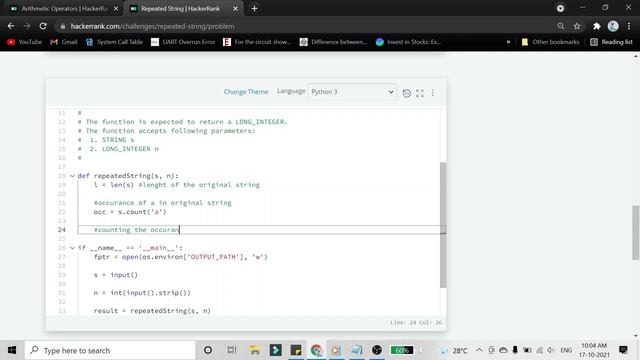This screenshot has height=360, width=640.
Task: Open the page zoom magnifier icon
Action: click(561, 26)
